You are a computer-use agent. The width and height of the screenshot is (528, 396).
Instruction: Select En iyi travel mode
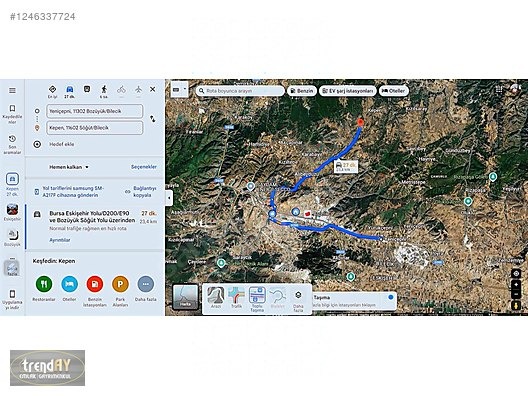(52, 91)
